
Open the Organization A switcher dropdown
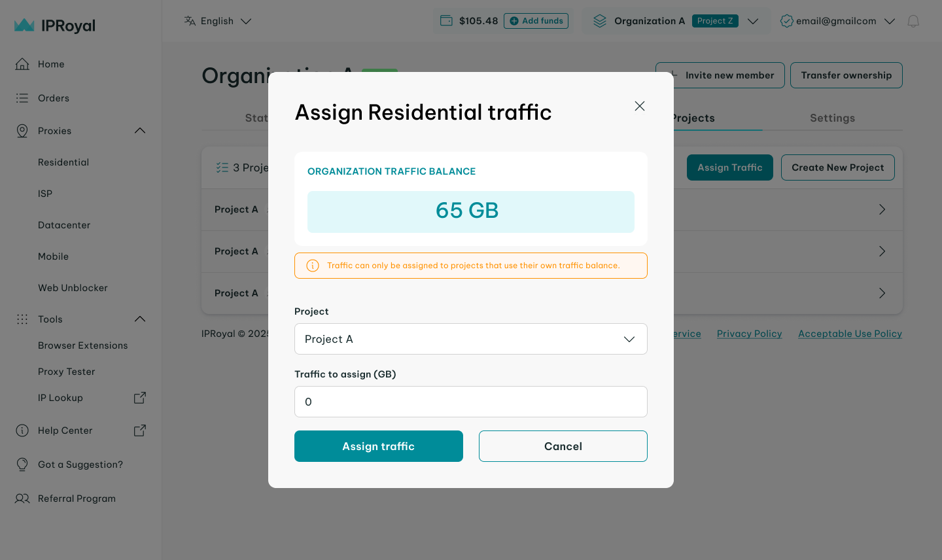pos(752,21)
